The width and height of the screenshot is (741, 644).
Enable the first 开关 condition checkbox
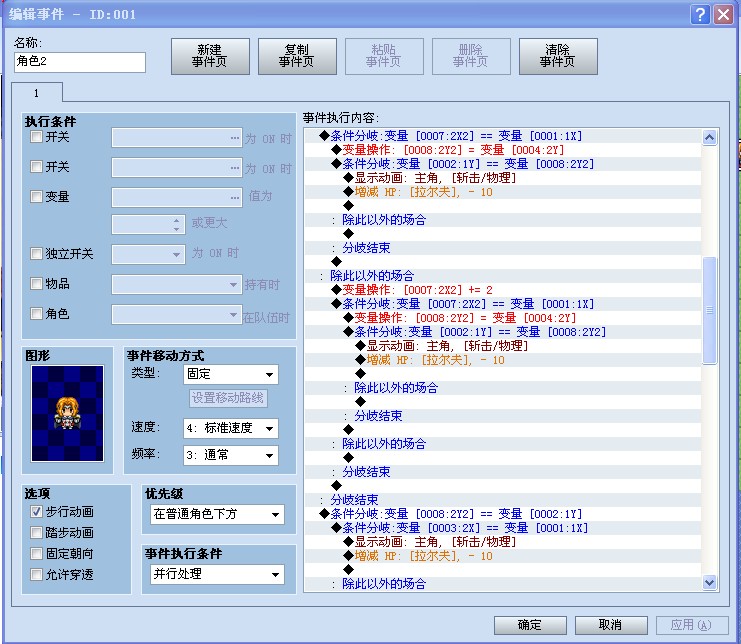coord(36,137)
